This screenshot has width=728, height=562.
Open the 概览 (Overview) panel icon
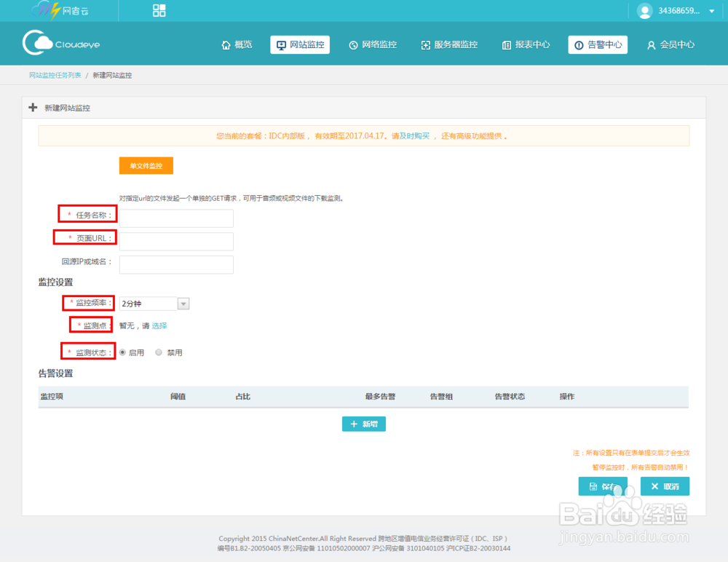[x=226, y=44]
